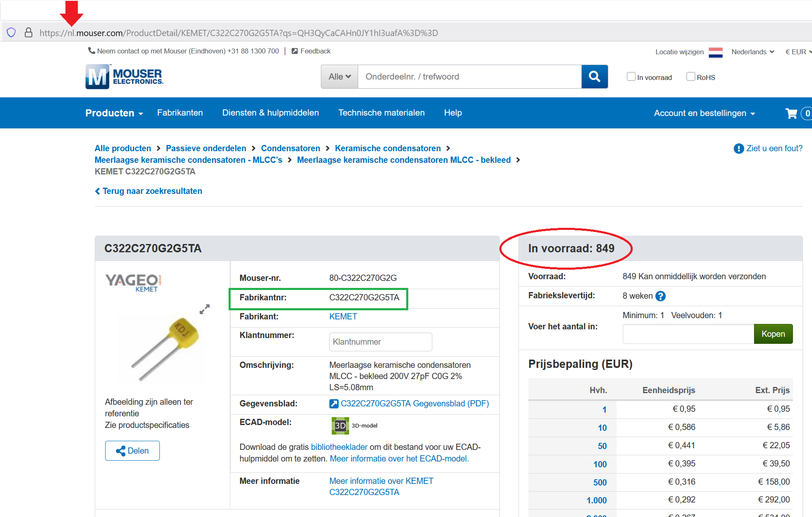The height and width of the screenshot is (517, 812).
Task: Open the shopping cart icon
Action: point(791,113)
